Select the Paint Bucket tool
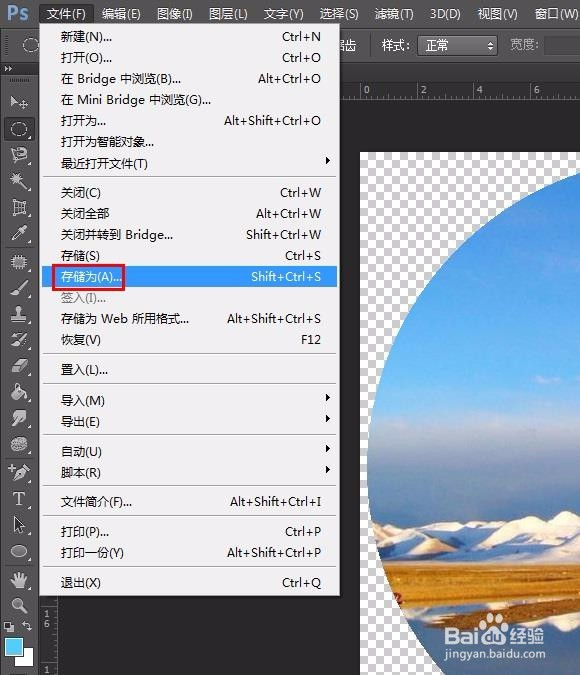 pos(19,392)
